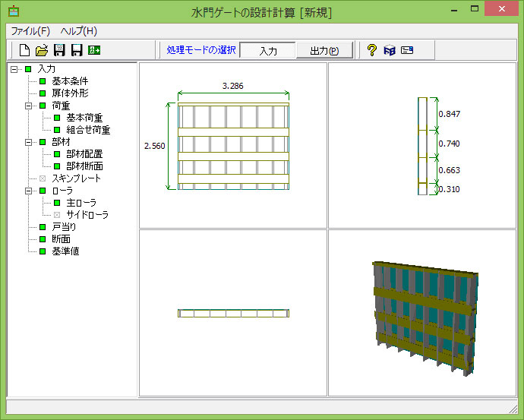Image resolution: width=524 pixels, height=420 pixels.
Task: Click green status icon beside 基本荷重
Action: click(57, 118)
